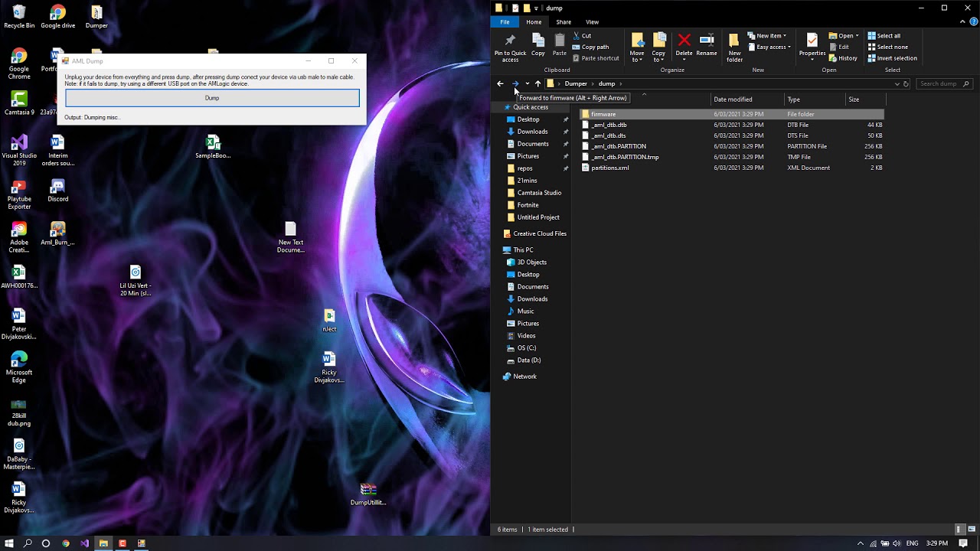Open recent locations dropdown arrow
The height and width of the screenshot is (551, 980).
click(x=527, y=83)
